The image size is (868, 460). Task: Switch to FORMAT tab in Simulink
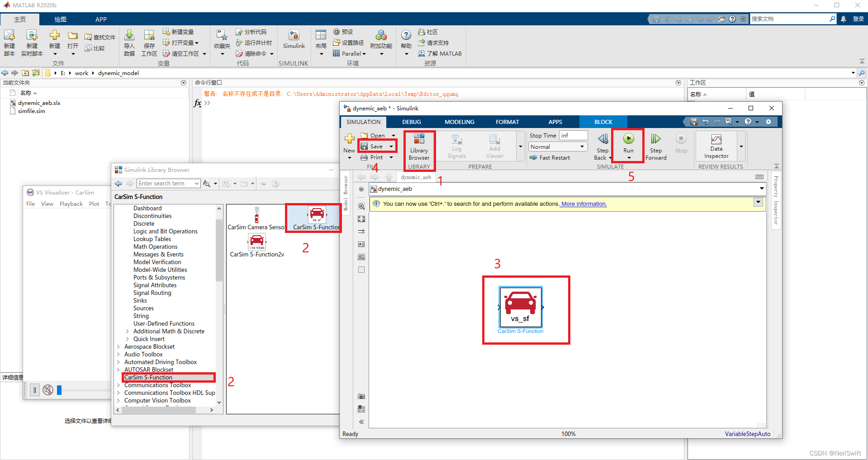pyautogui.click(x=508, y=122)
